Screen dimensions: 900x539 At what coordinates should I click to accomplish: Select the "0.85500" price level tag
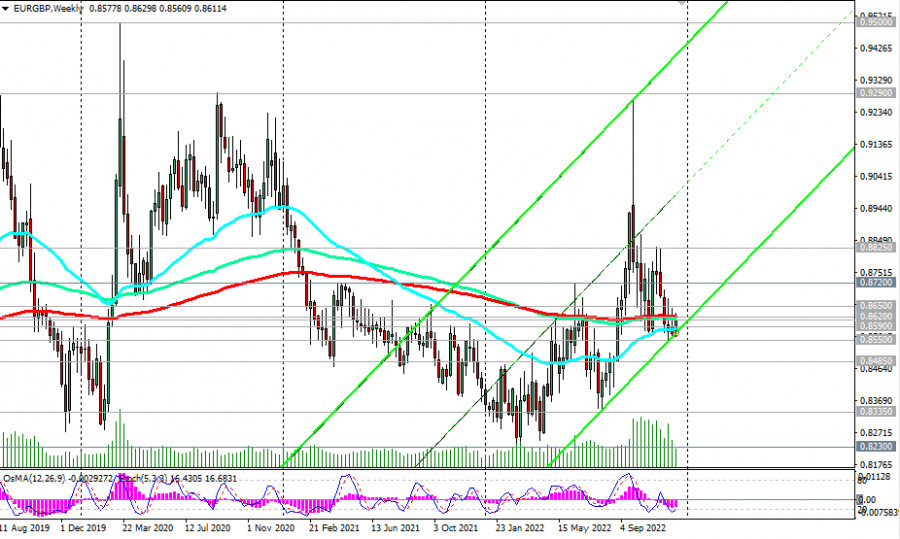click(x=876, y=340)
